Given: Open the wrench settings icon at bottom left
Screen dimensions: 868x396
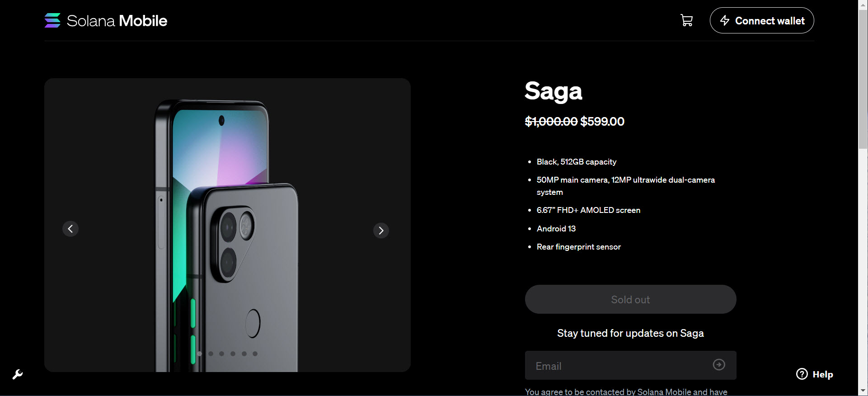Looking at the screenshot, I should 18,374.
